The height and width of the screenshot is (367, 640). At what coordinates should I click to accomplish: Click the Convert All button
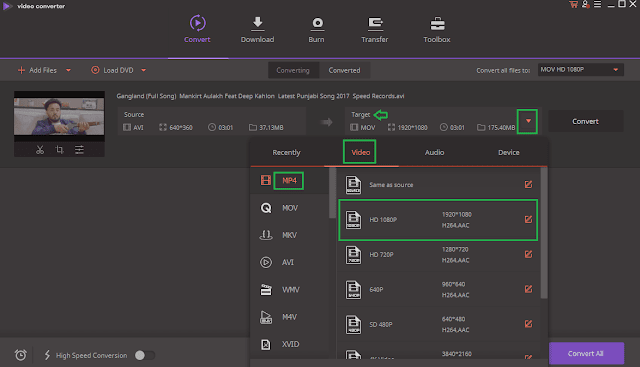[586, 354]
